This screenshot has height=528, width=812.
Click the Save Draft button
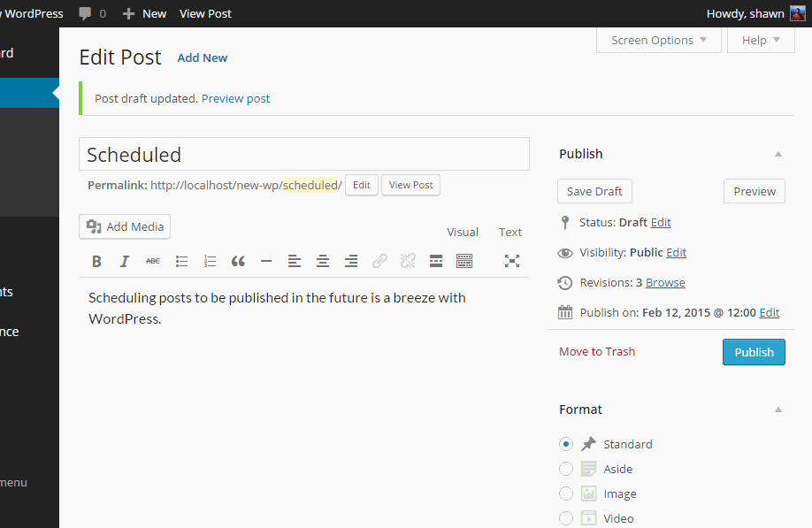594,192
